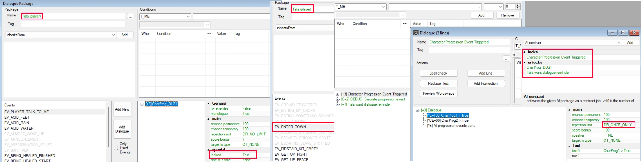Click the Add Dialogue button
The height and width of the screenshot is (162, 644).
(122, 129)
